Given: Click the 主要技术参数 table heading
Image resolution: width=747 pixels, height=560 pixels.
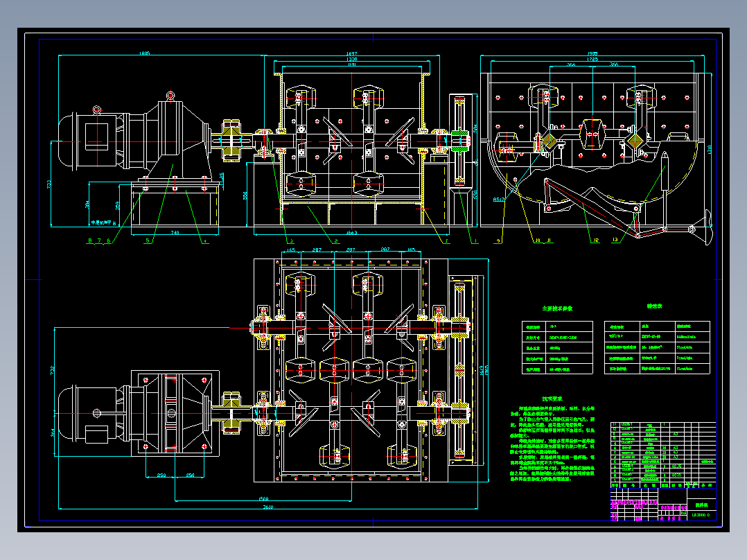Looking at the screenshot, I should coord(557,309).
